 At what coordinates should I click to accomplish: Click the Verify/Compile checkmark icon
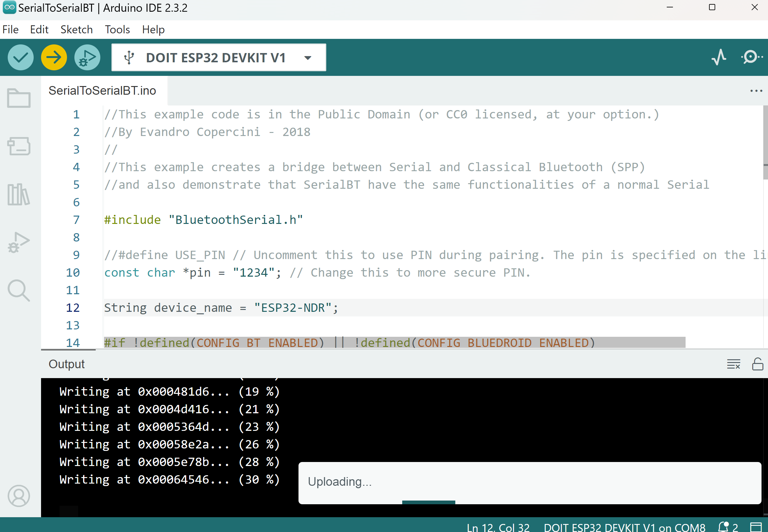pyautogui.click(x=20, y=57)
